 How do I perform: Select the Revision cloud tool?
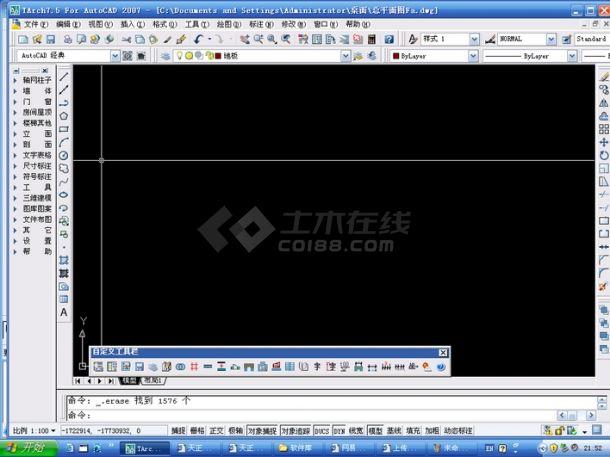64,168
